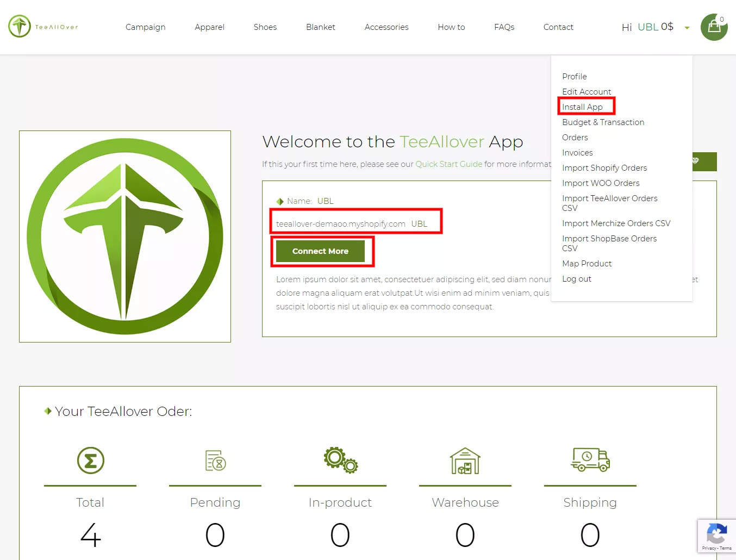
Task: Click the reCAPTCHA badge icon
Action: [716, 536]
